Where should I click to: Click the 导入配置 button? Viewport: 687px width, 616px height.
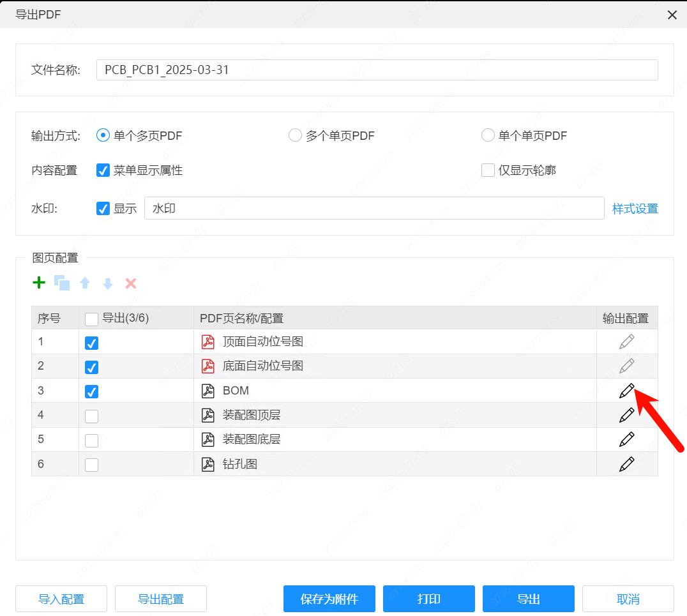click(61, 599)
